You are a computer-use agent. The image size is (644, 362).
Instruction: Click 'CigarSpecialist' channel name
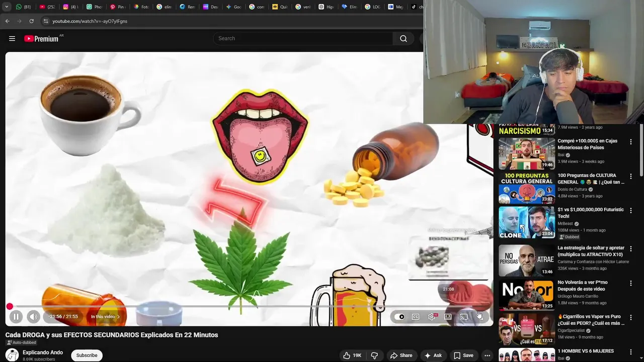[x=571, y=331]
